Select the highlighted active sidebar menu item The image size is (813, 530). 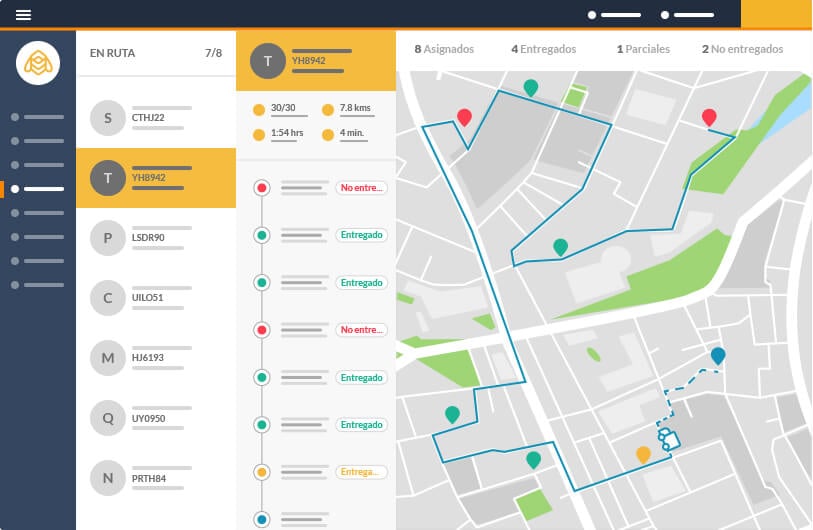pyautogui.click(x=38, y=189)
